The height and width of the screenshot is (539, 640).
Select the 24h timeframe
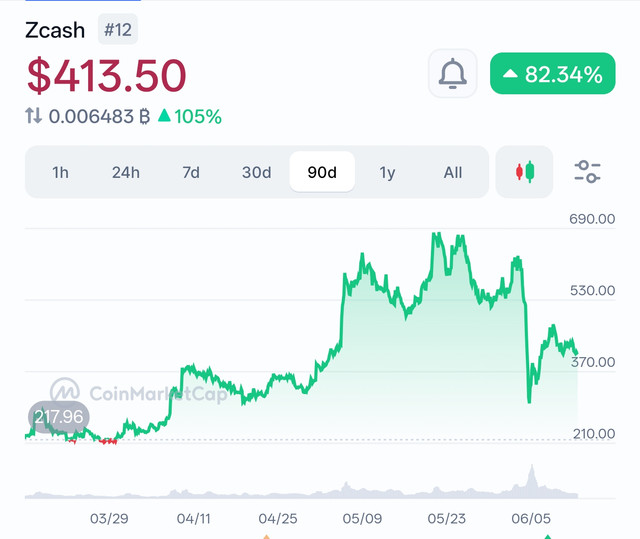pyautogui.click(x=126, y=173)
